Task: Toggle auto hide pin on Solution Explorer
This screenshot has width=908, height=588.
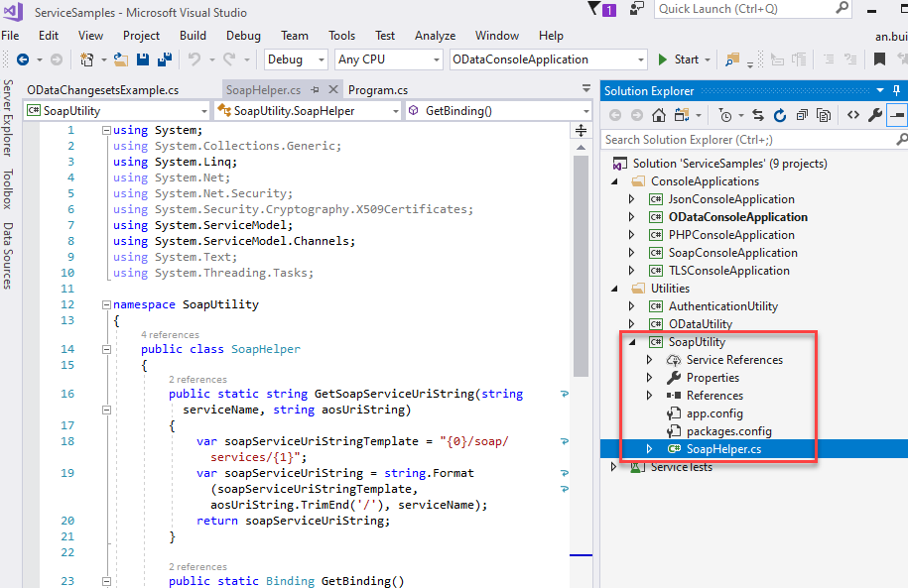Action: [896, 90]
